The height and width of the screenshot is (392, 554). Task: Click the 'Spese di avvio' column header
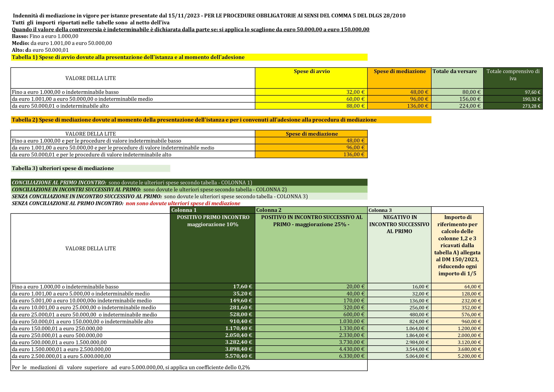tap(311, 78)
